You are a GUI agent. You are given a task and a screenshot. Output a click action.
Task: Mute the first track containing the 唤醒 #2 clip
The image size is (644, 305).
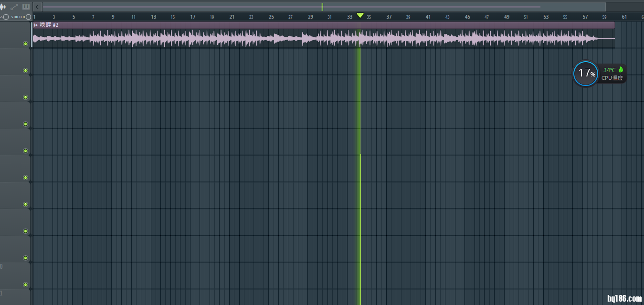point(25,44)
